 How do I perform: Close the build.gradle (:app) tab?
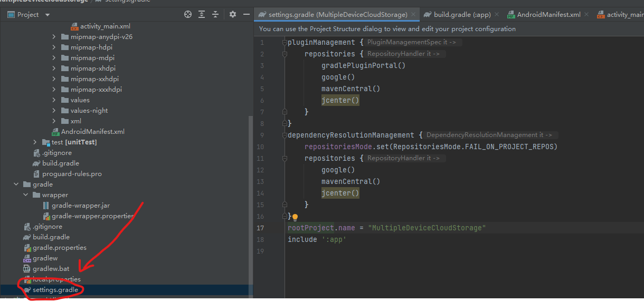497,15
